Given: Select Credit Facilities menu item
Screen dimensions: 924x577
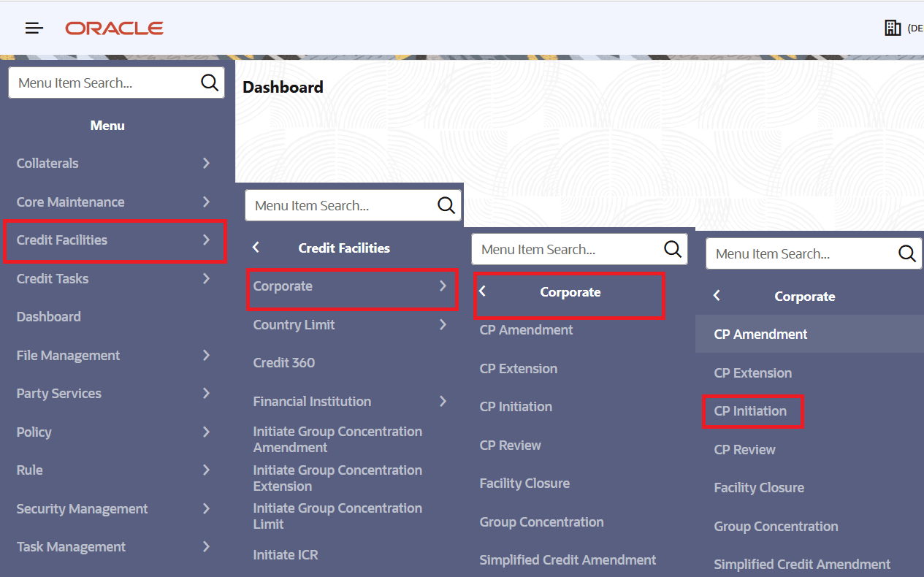Looking at the screenshot, I should [62, 240].
